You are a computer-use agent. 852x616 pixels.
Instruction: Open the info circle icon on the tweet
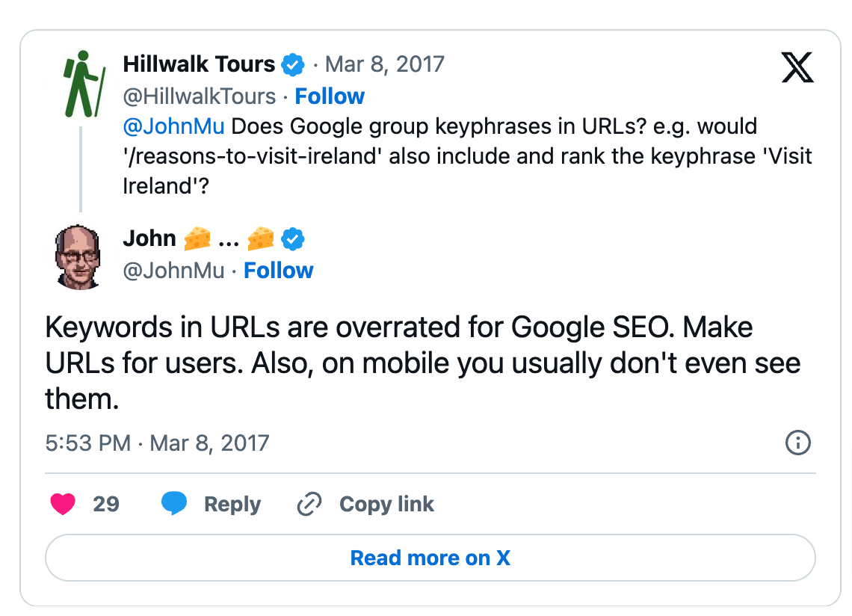[797, 443]
